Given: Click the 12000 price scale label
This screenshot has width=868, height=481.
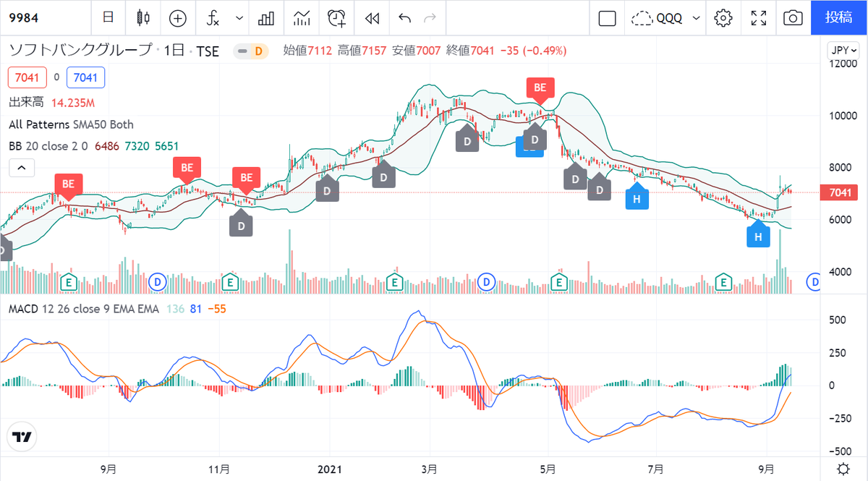Looking at the screenshot, I should 842,64.
